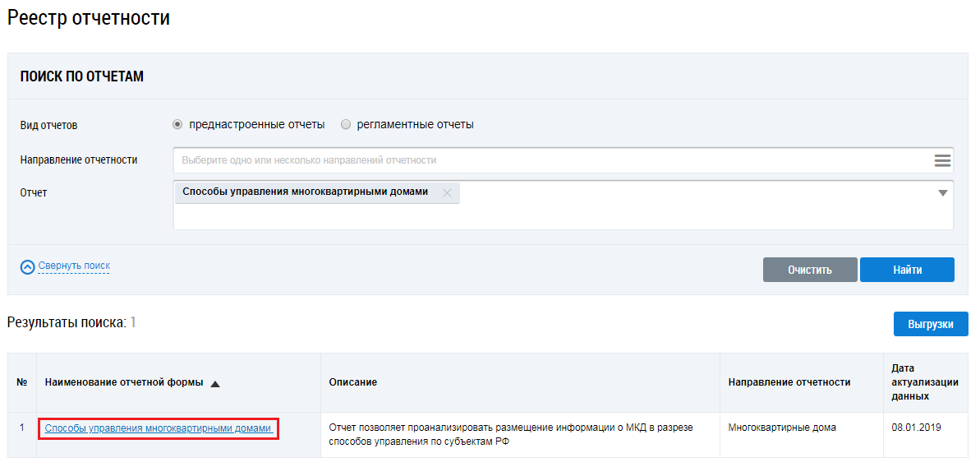Select регламентные отчеты radio button
The height and width of the screenshot is (467, 980).
(x=346, y=125)
